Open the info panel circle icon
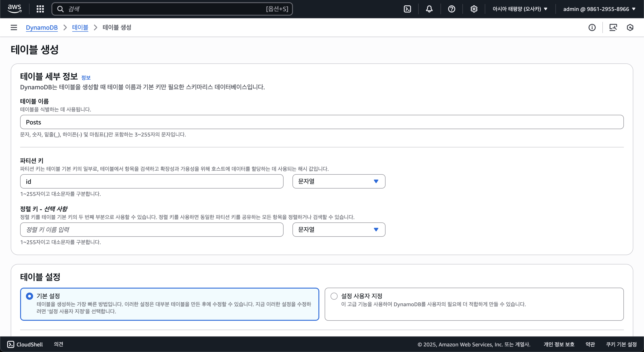 [x=592, y=27]
